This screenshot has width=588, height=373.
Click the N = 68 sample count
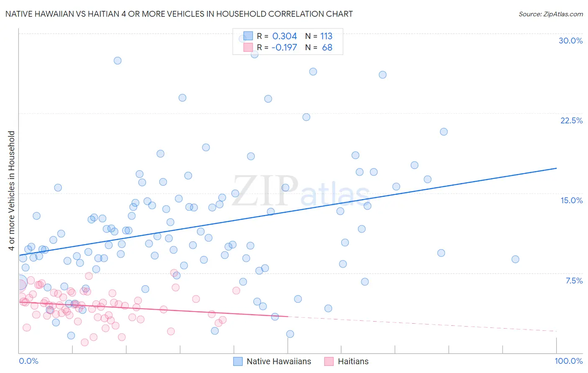click(319, 47)
